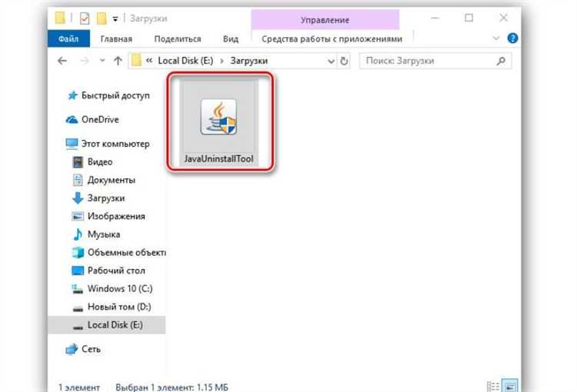Click status text 1 элемент
The width and height of the screenshot is (577, 392).
coord(79,387)
